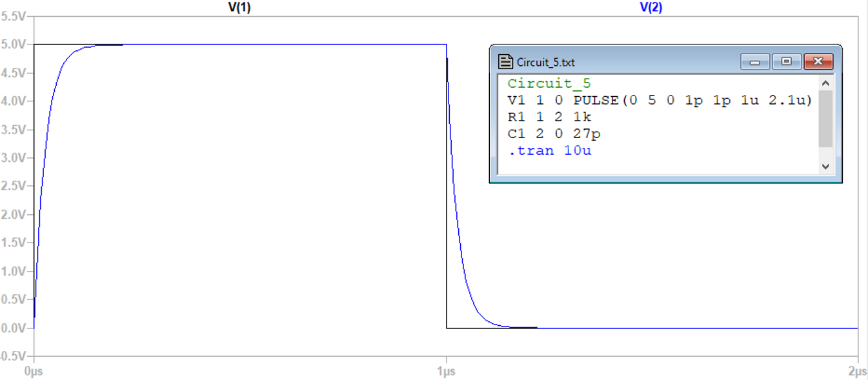Viewport: 868px width, 380px height.
Task: Click the .tran 10u directive line
Action: [x=549, y=150]
